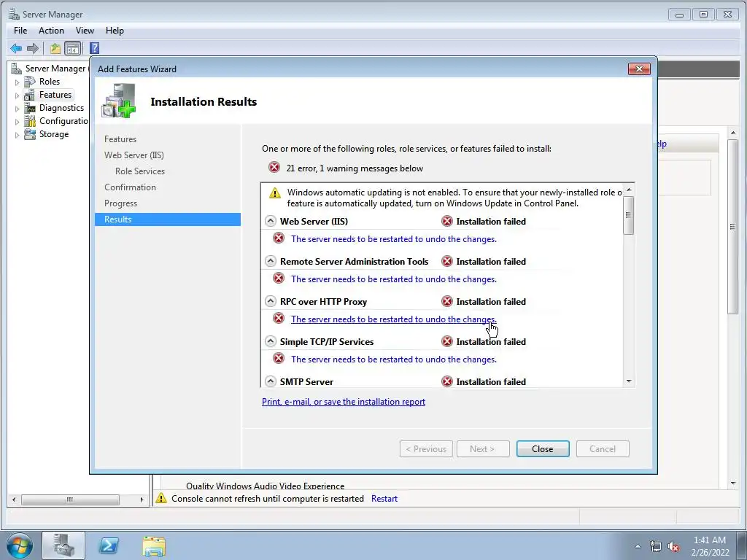Click the Server Manager right pane scrollbar thumb
This screenshot has width=747, height=560.
click(x=732, y=226)
